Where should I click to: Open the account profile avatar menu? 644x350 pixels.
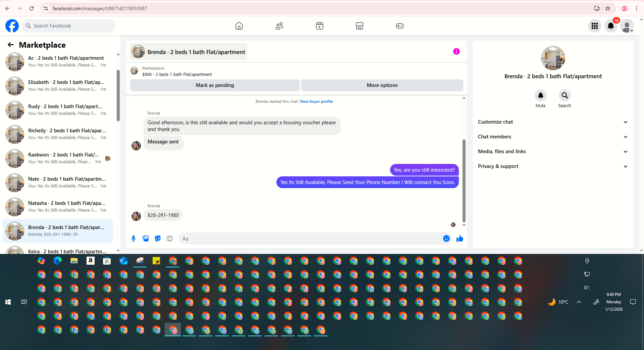pyautogui.click(x=627, y=26)
